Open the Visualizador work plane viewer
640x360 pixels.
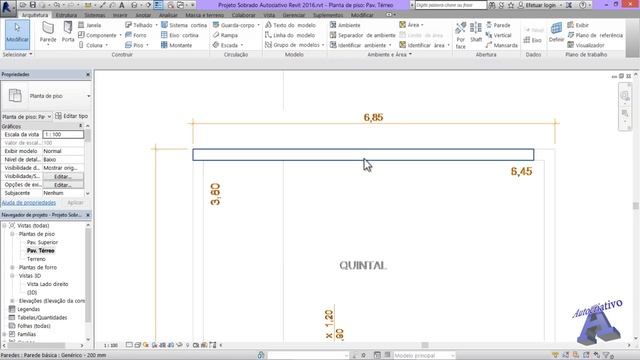click(586, 45)
